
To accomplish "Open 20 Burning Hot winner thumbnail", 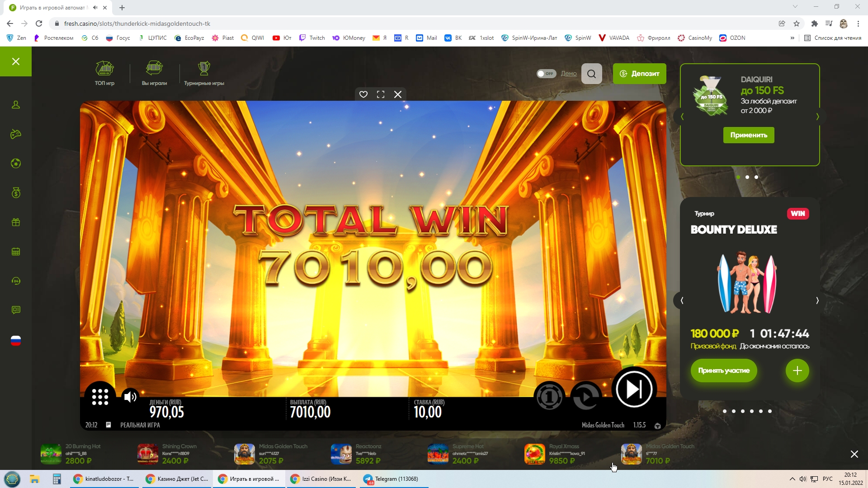I will (51, 454).
